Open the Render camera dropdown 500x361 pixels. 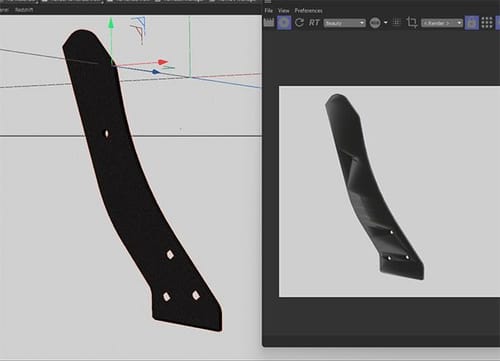pos(442,23)
